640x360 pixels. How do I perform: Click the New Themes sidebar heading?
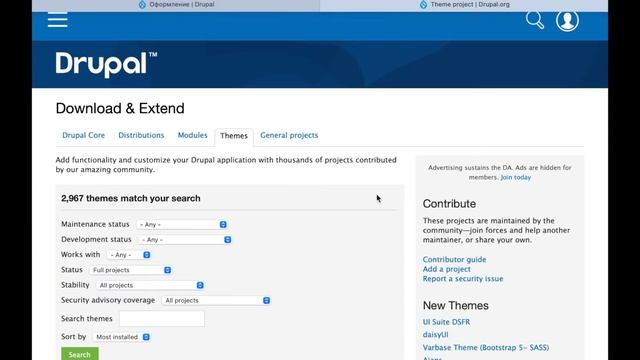point(456,305)
